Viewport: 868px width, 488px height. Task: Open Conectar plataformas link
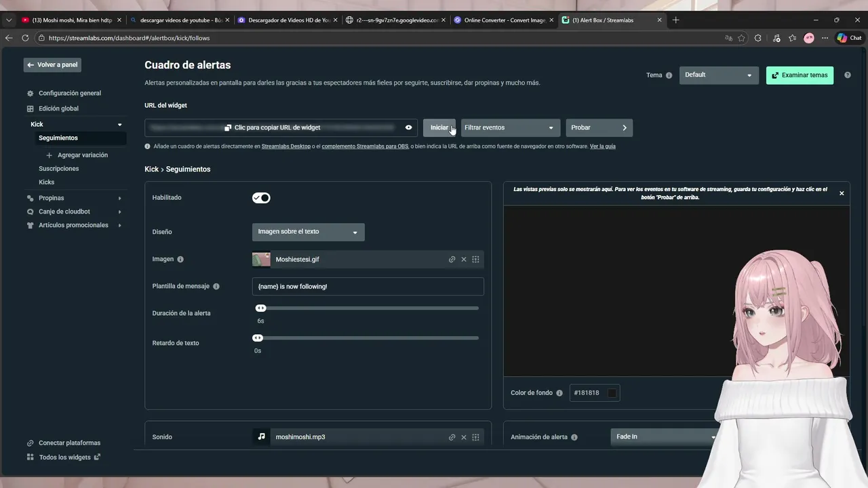69,443
